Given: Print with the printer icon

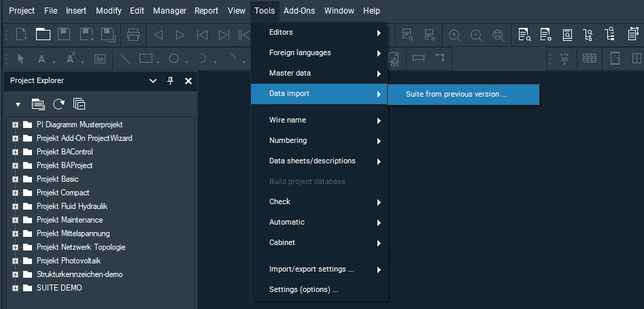Looking at the screenshot, I should pyautogui.click(x=133, y=35).
